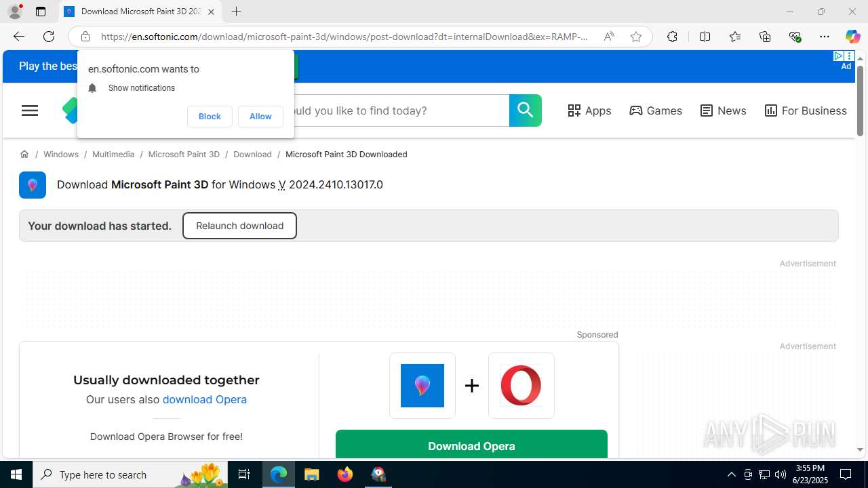The height and width of the screenshot is (488, 868).
Task: Click the Softonic search field
Action: pyautogui.click(x=401, y=110)
